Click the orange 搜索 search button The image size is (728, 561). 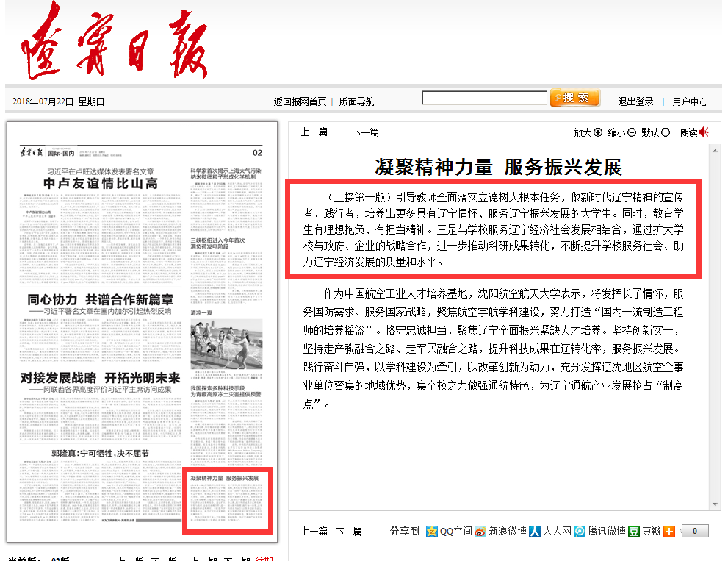point(575,98)
